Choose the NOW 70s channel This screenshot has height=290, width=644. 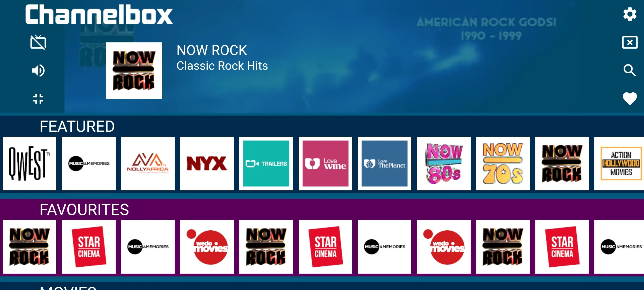tap(503, 164)
